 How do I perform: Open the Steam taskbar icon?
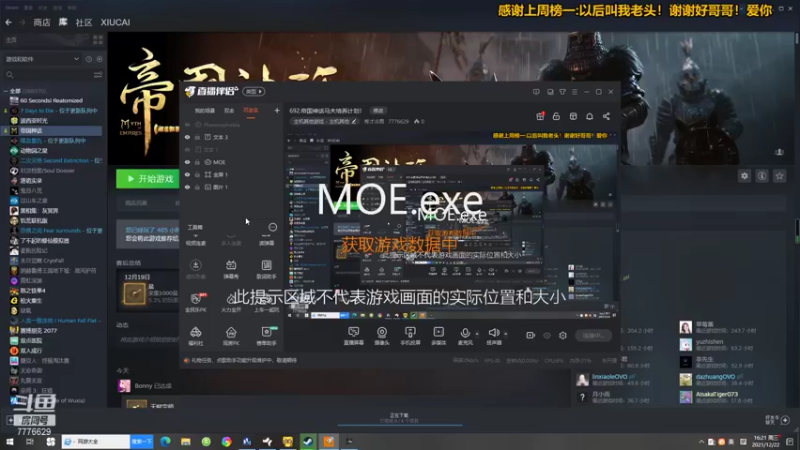click(x=308, y=441)
